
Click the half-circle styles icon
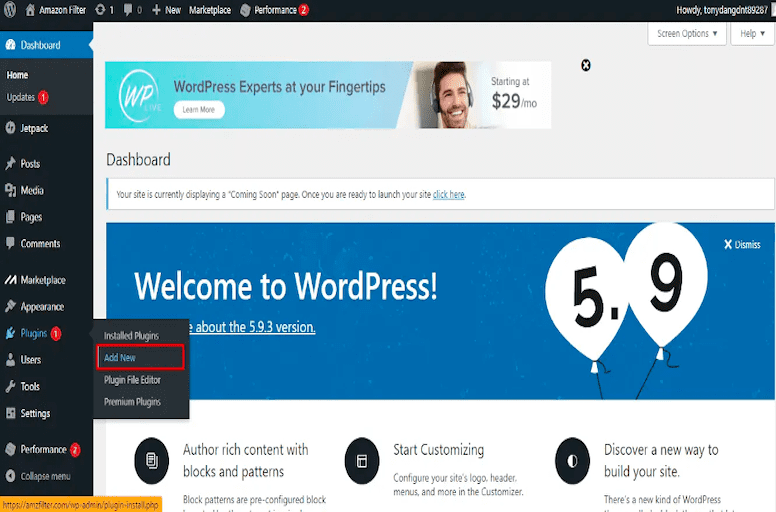[x=572, y=461]
